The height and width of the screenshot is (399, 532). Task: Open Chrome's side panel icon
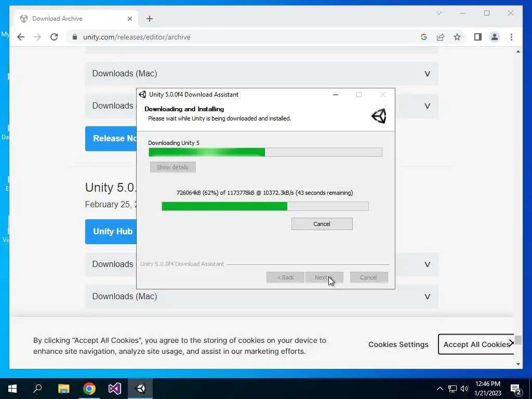(x=478, y=37)
